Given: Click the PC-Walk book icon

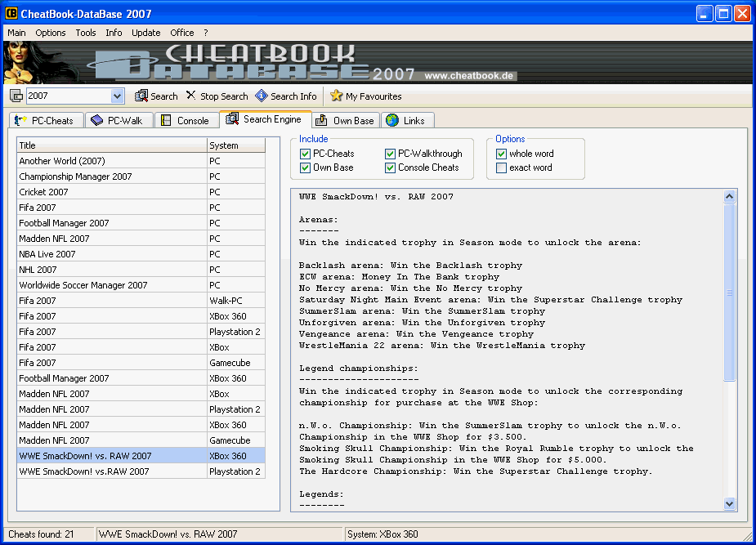Looking at the screenshot, I should tap(97, 120).
